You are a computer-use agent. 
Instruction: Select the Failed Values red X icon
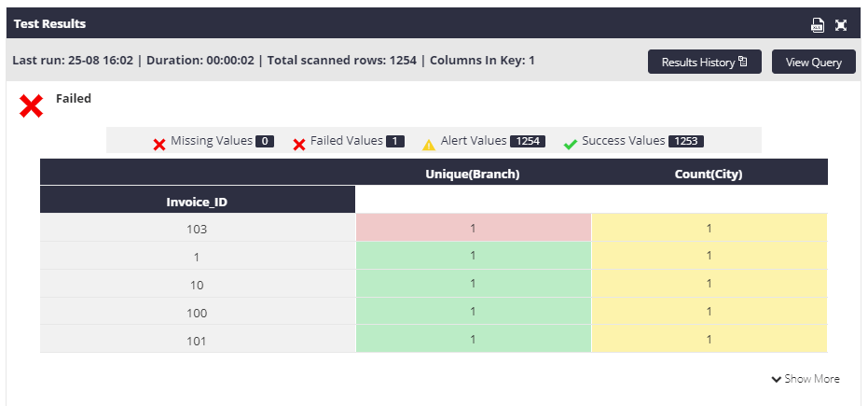pos(299,145)
